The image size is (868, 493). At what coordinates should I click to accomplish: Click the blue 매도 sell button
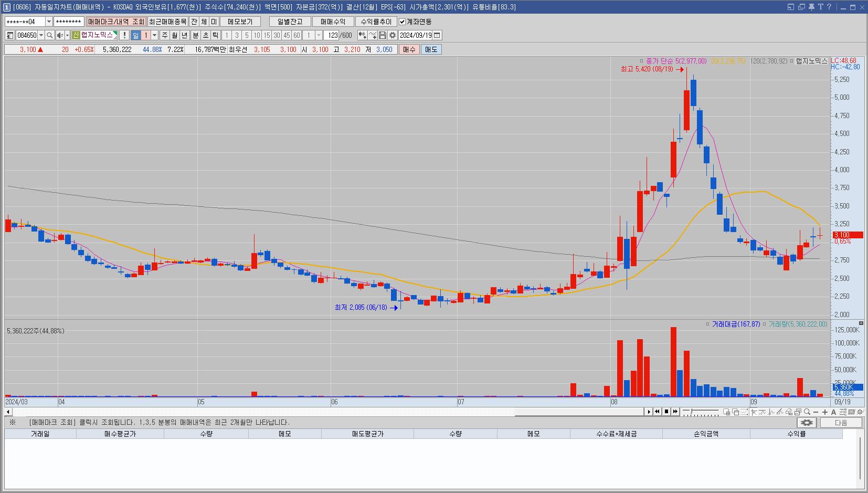pos(431,49)
